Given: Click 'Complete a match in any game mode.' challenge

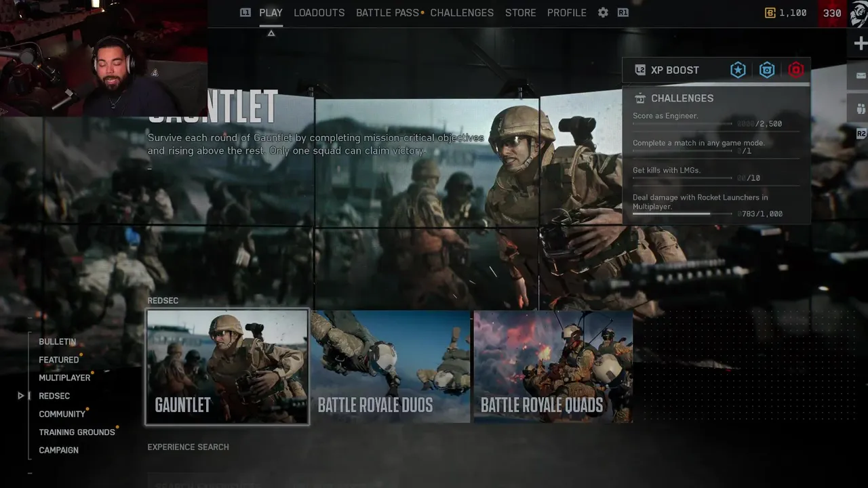Looking at the screenshot, I should [x=698, y=143].
